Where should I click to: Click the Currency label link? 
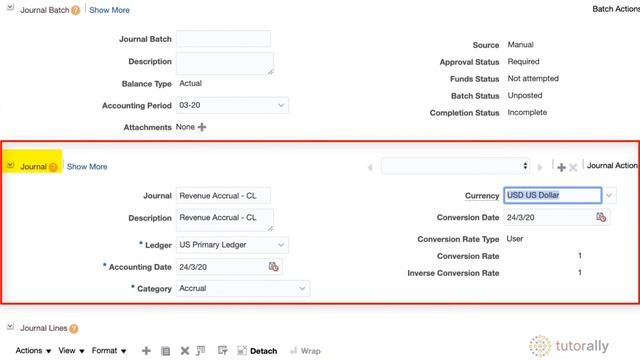point(482,196)
